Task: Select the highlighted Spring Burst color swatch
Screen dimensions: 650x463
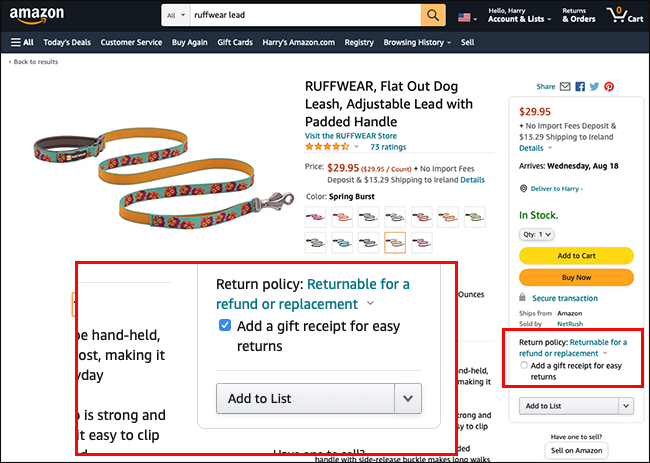Action: coord(395,241)
